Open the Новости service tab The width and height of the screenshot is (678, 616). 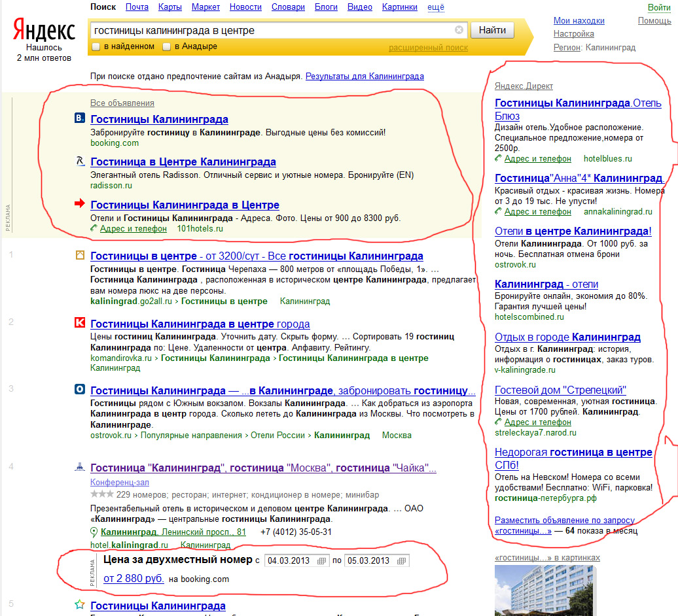point(245,7)
